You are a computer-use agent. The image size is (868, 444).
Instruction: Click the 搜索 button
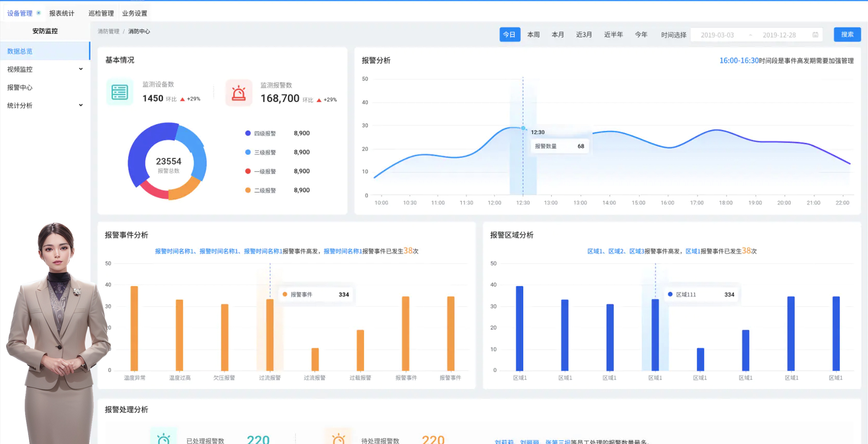pyautogui.click(x=847, y=34)
